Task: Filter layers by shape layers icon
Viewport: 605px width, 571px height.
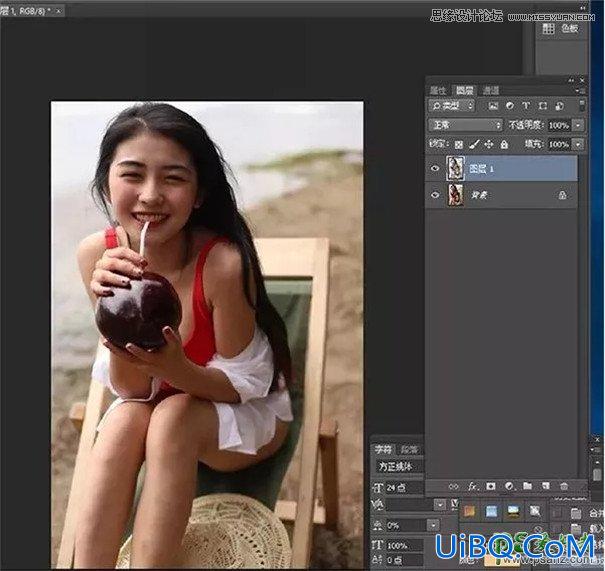Action: pyautogui.click(x=542, y=106)
